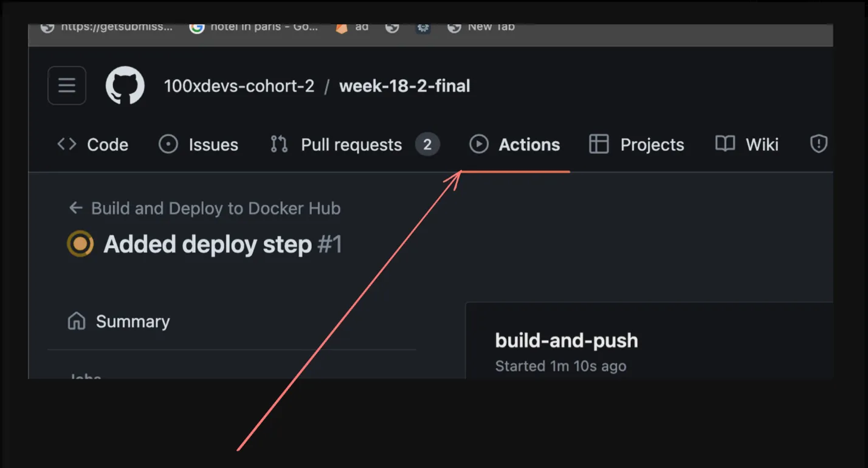Open the 100xdevs-cohort-2 organization link
868x468 pixels.
tap(239, 86)
